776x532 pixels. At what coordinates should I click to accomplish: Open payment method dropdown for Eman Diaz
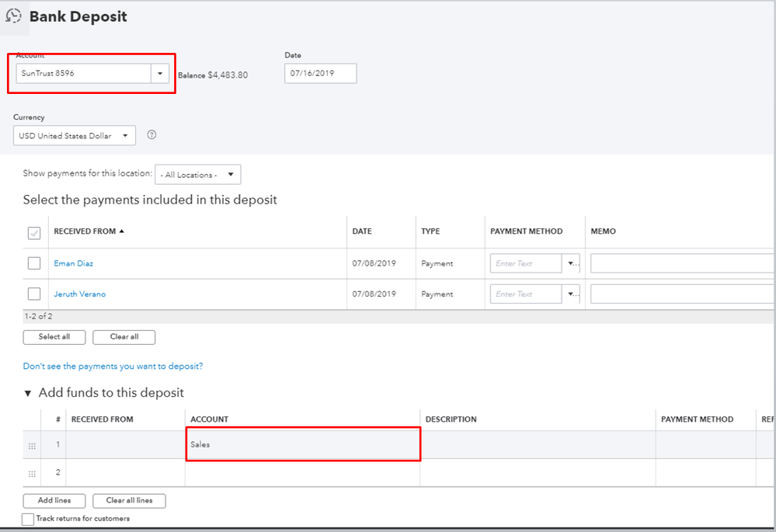572,263
